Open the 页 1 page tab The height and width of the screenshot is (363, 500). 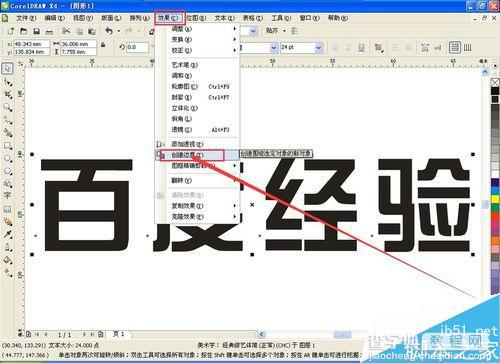[x=118, y=334]
